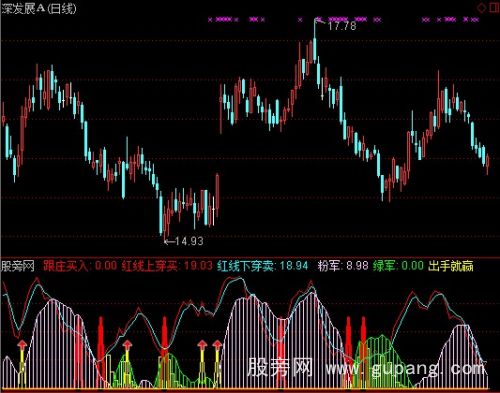Viewport: 500px width, 393px height.
Task: Select the 17.78 high price label
Action: [x=342, y=26]
